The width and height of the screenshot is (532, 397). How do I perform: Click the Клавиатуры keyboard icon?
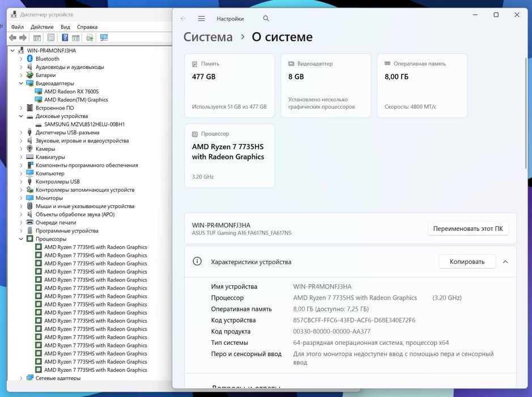point(30,157)
